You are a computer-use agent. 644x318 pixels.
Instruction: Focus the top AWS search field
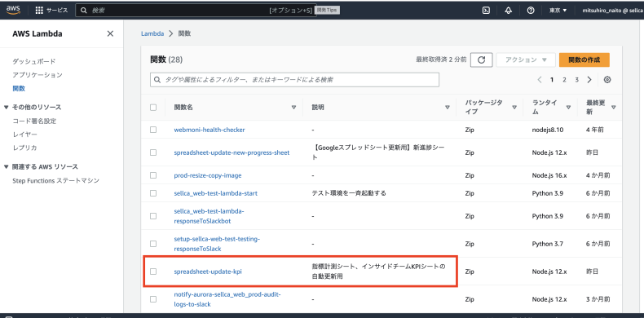195,11
